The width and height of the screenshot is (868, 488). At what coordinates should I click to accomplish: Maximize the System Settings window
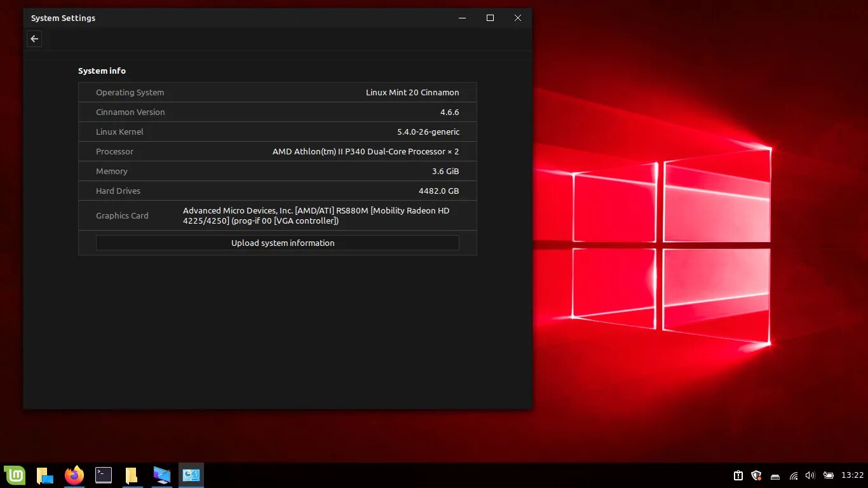(x=490, y=18)
